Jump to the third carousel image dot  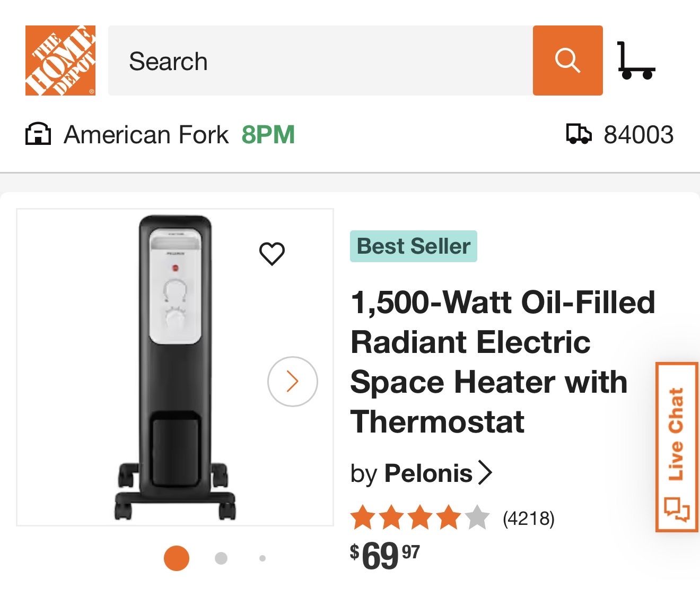coord(262,558)
